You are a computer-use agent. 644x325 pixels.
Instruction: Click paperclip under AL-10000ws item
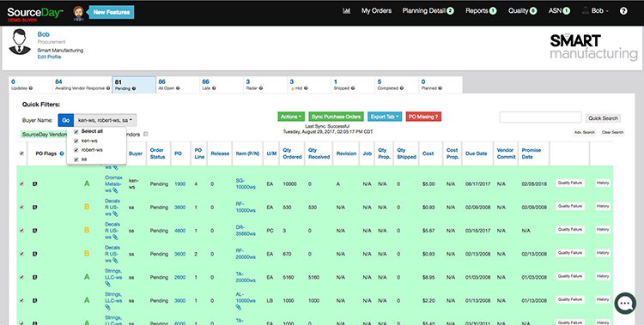coord(239,307)
